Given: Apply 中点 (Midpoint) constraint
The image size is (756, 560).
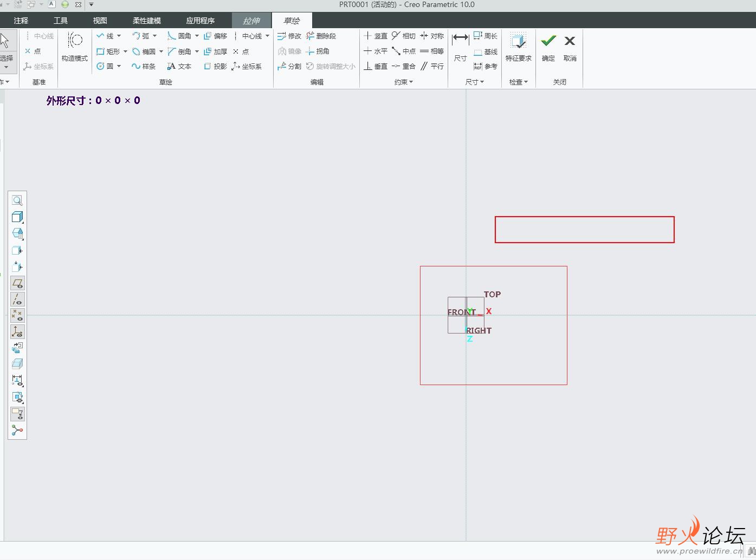Looking at the screenshot, I should (404, 51).
